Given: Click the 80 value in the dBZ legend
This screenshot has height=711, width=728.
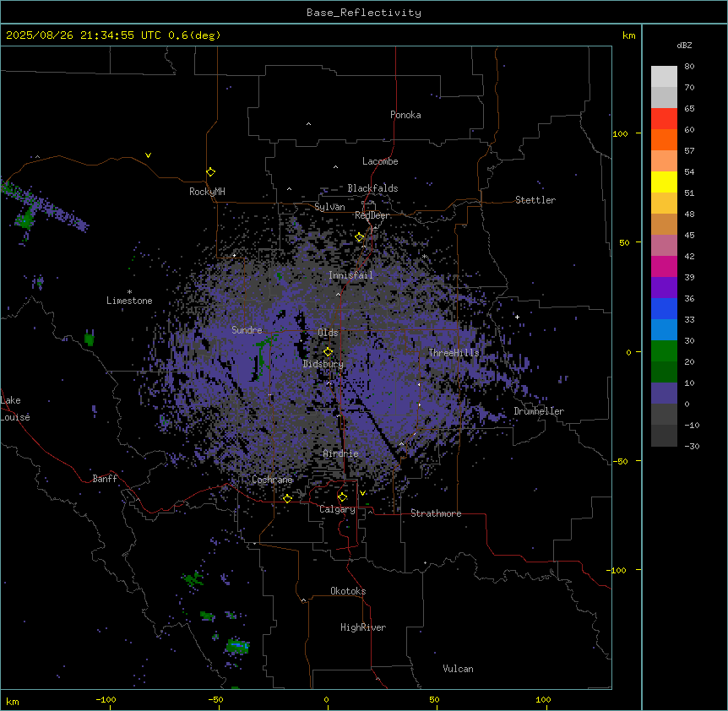Looking at the screenshot, I should [689, 67].
